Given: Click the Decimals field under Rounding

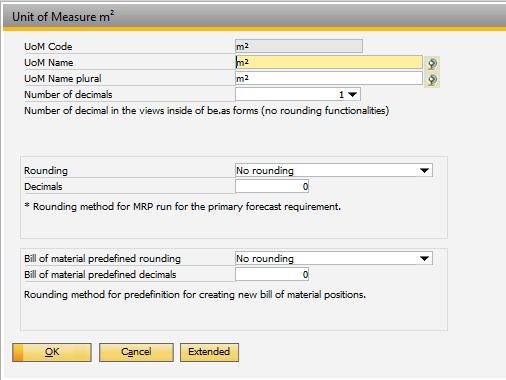Looking at the screenshot, I should [x=272, y=186].
